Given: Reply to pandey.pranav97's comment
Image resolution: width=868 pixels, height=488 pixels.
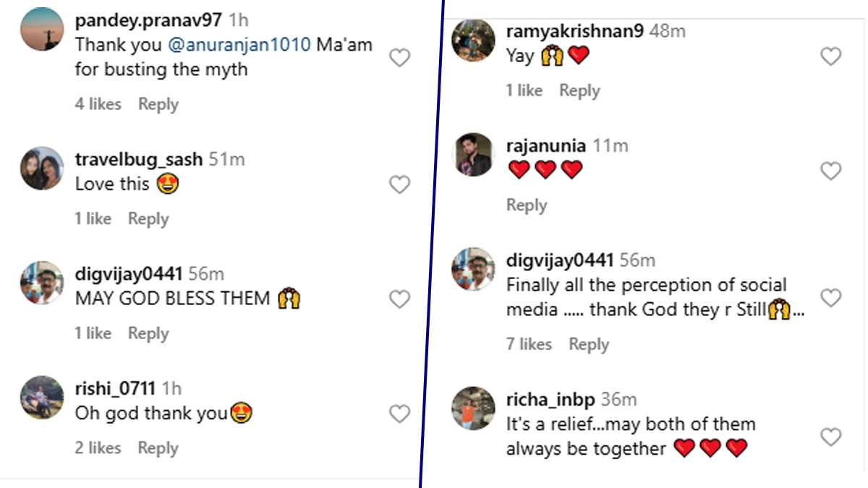Looking at the screenshot, I should 158,104.
